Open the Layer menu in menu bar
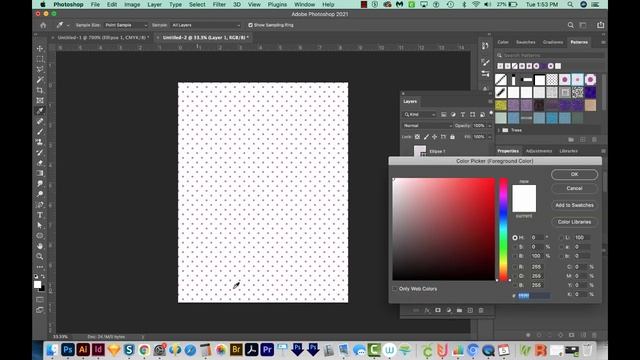This screenshot has height=360, width=640. 154,4
